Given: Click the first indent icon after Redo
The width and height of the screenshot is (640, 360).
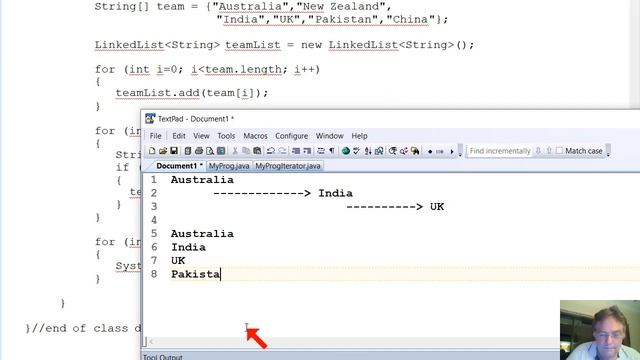Looking at the screenshot, I should click(296, 151).
